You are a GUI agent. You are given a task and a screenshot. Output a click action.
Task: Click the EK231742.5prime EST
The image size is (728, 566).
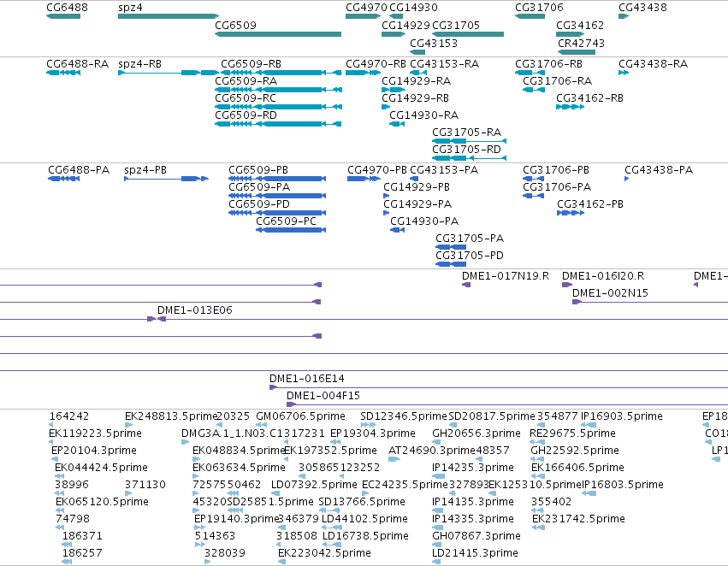[538, 527]
